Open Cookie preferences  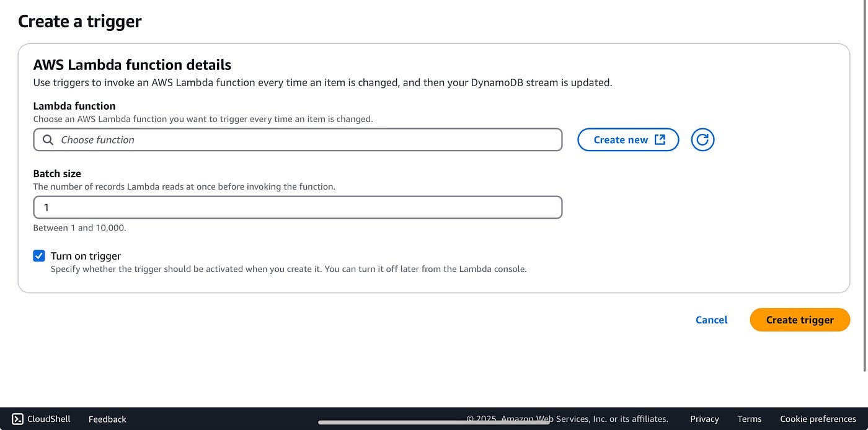point(818,419)
